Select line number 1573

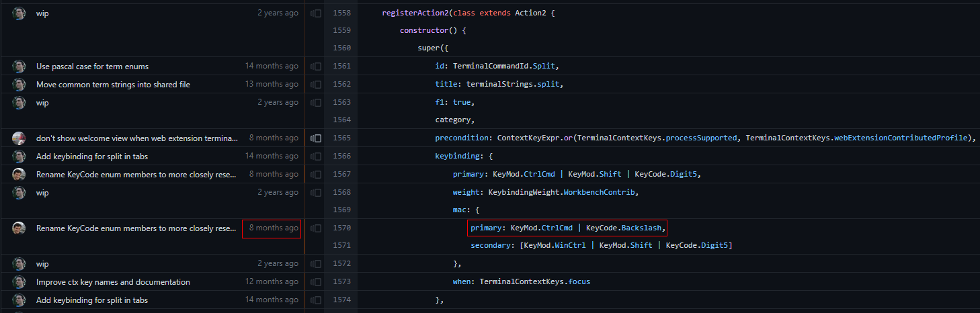pos(342,282)
